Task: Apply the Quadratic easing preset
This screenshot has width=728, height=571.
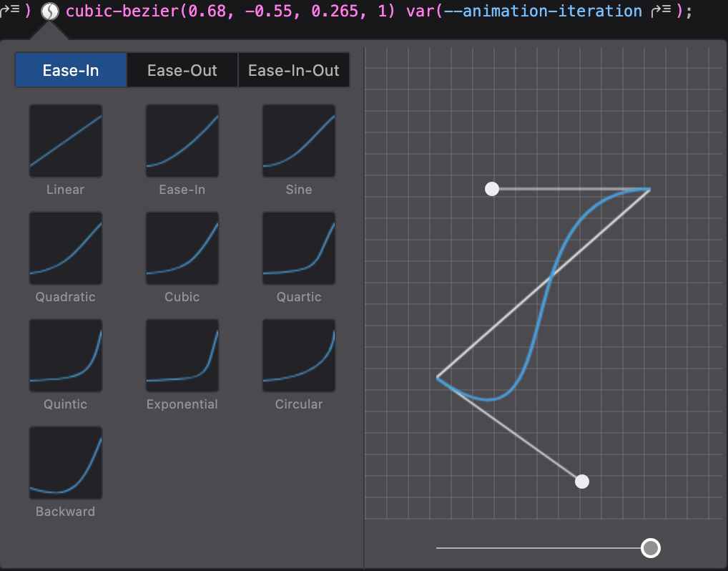Action: [x=65, y=248]
